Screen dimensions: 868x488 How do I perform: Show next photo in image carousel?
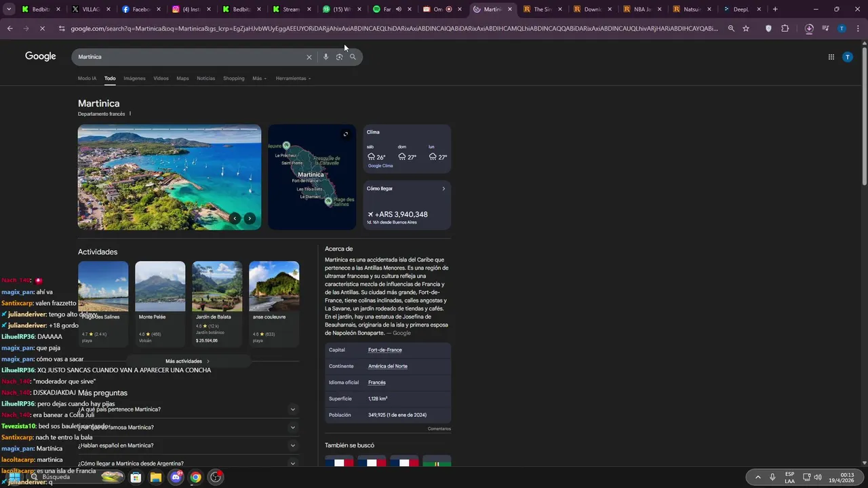tap(250, 218)
